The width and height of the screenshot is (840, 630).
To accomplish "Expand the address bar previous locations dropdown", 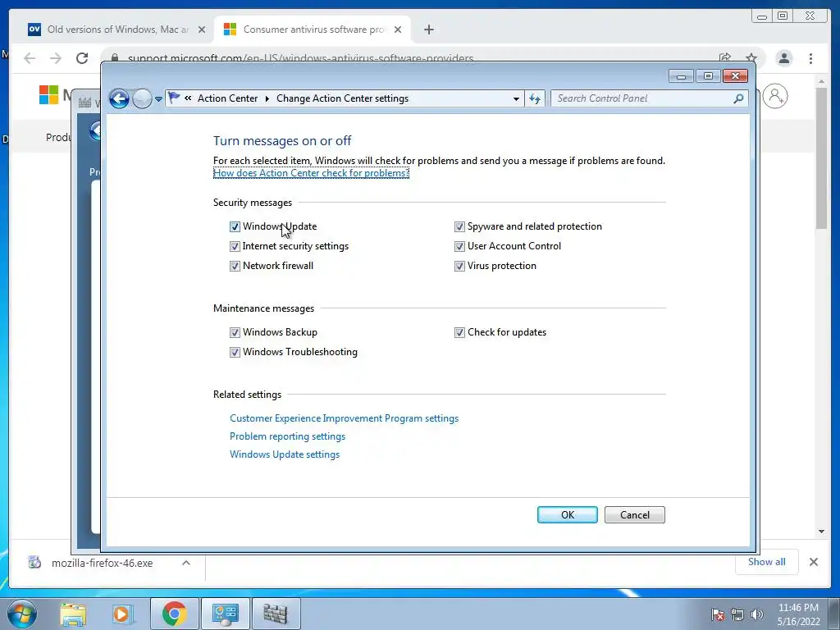I will 516,98.
